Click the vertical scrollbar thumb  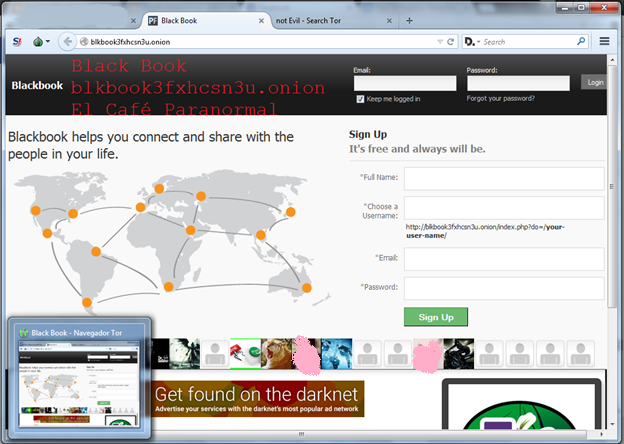pyautogui.click(x=612, y=186)
